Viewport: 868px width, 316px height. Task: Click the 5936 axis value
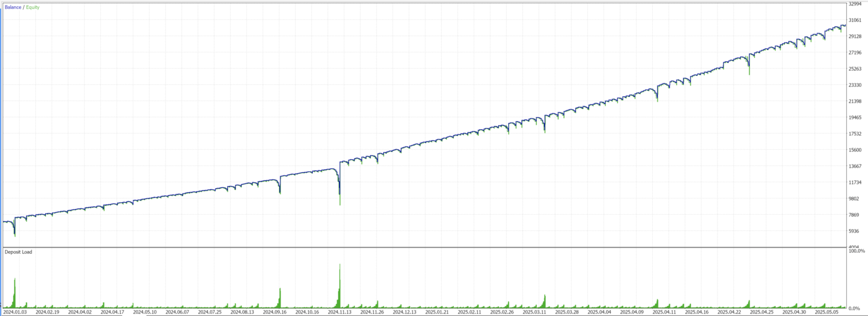(854, 231)
